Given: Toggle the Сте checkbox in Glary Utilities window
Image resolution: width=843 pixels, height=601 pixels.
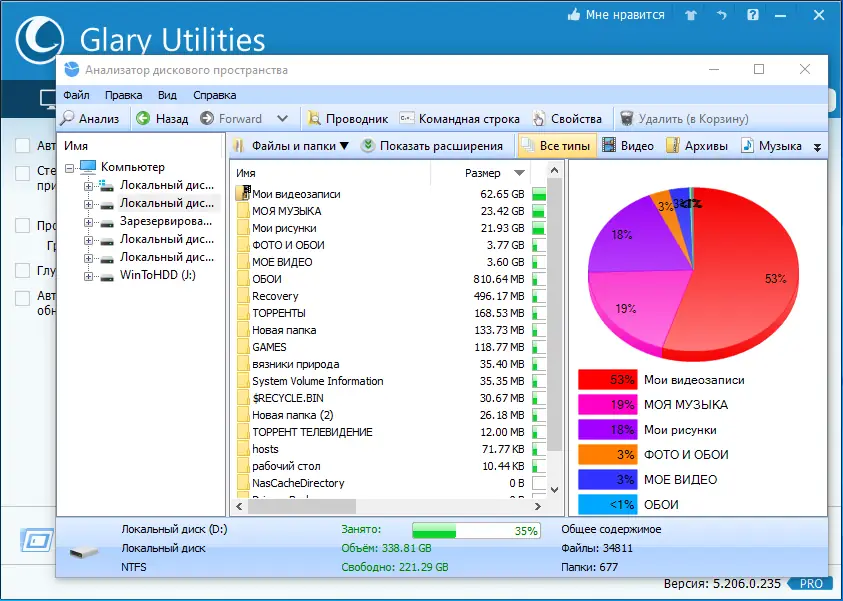Looking at the screenshot, I should click(23, 174).
